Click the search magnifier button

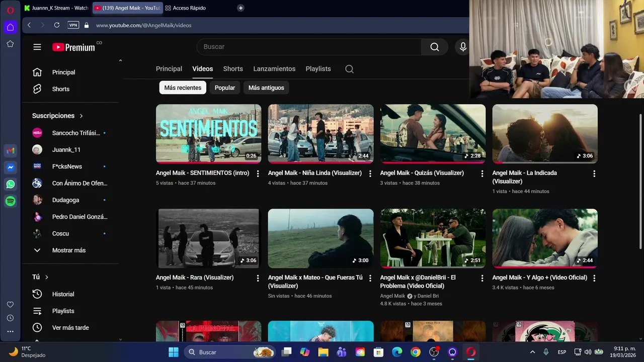[x=435, y=47]
